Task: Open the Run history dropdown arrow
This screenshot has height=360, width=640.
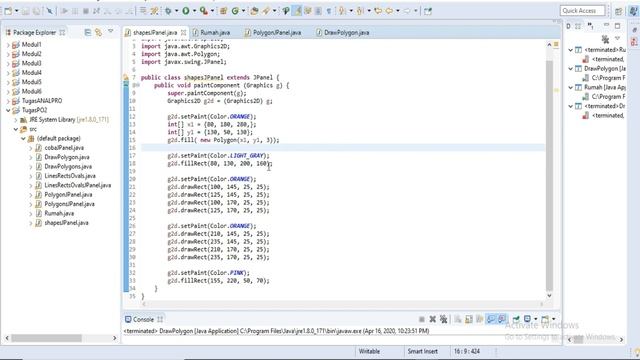Action: [194, 11]
